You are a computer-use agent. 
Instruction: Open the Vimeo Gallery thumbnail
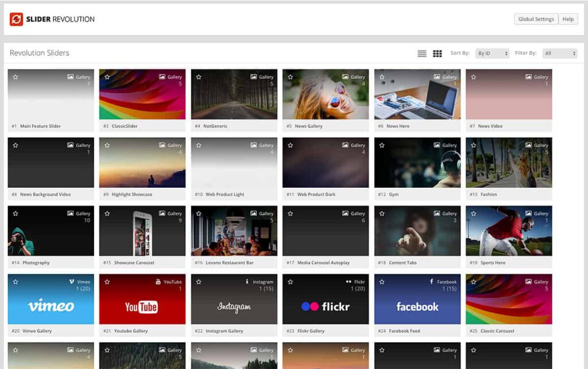(x=51, y=299)
